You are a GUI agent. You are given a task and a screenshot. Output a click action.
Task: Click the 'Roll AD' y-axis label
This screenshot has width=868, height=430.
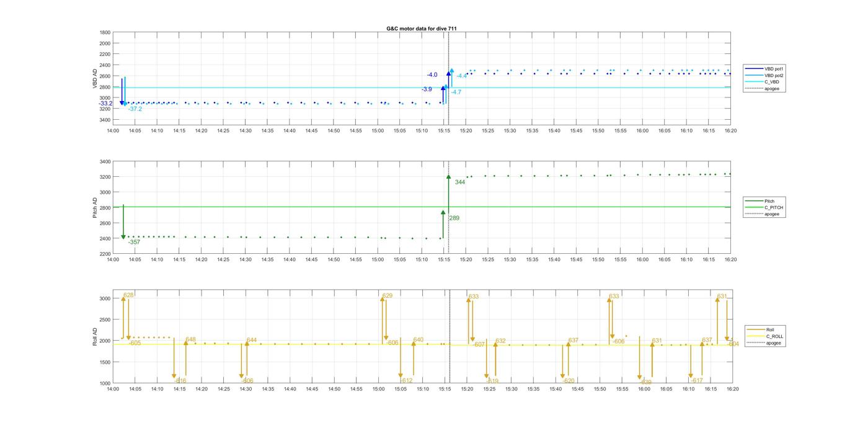click(x=95, y=336)
